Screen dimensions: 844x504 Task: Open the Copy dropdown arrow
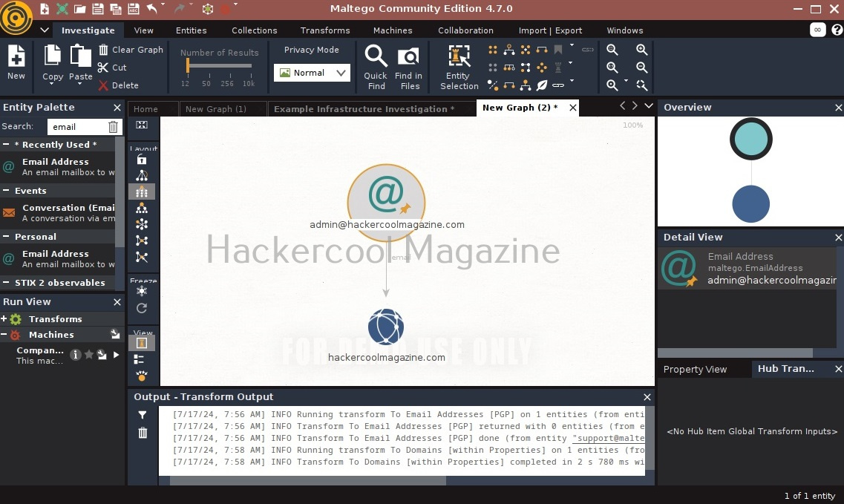(52, 85)
